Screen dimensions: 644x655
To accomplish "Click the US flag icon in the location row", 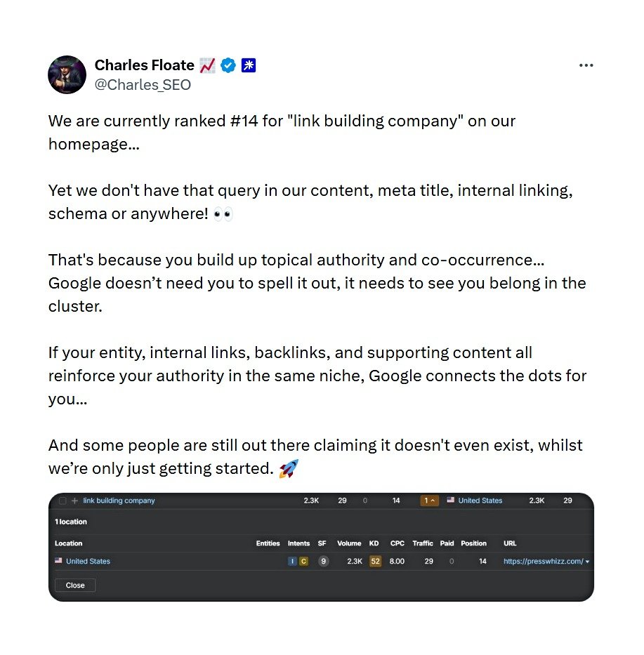I will coord(58,561).
